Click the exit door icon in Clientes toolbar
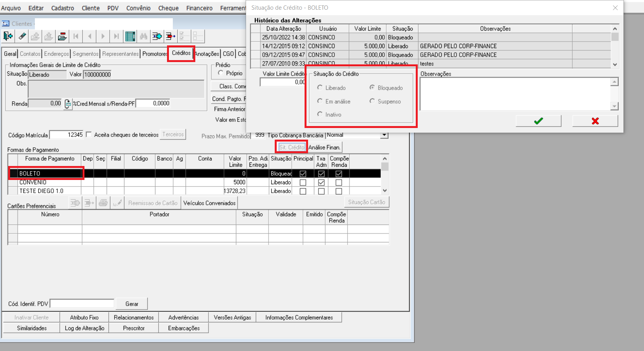Viewport: 644px width, 351px height. pyautogui.click(x=8, y=36)
